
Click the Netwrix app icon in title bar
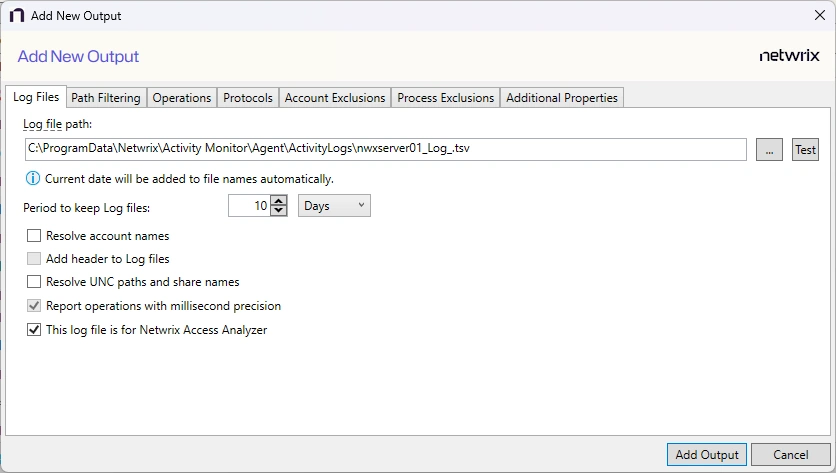pos(17,15)
